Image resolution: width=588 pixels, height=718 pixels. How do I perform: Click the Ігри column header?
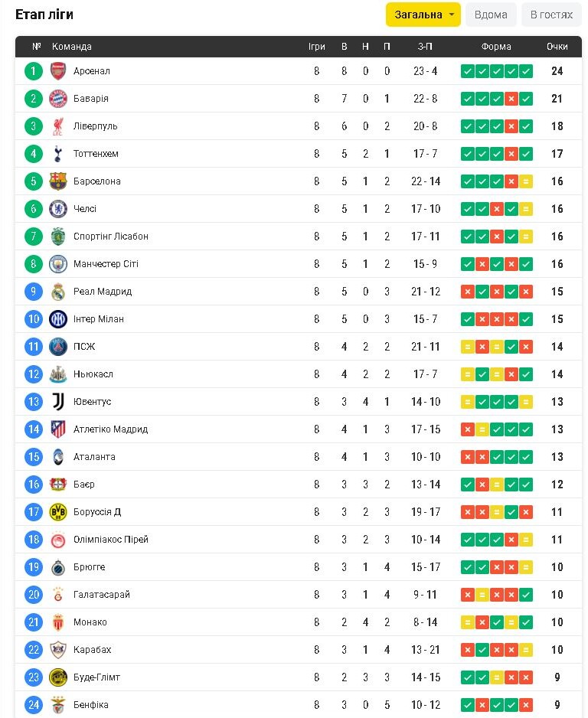316,47
